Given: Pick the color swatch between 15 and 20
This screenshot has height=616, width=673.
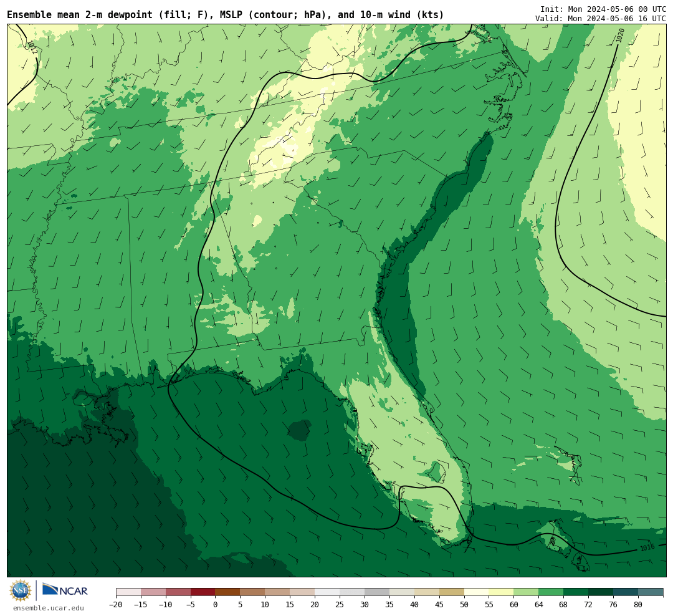Looking at the screenshot, I should click(x=303, y=592).
